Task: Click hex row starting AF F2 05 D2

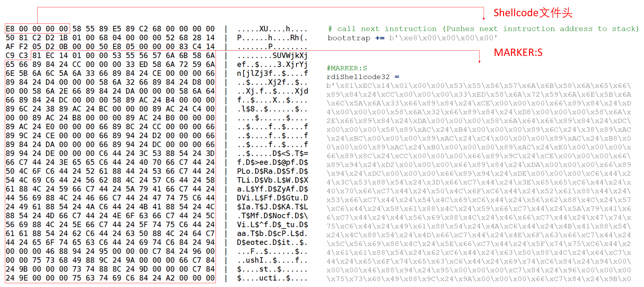Action: [x=110, y=47]
